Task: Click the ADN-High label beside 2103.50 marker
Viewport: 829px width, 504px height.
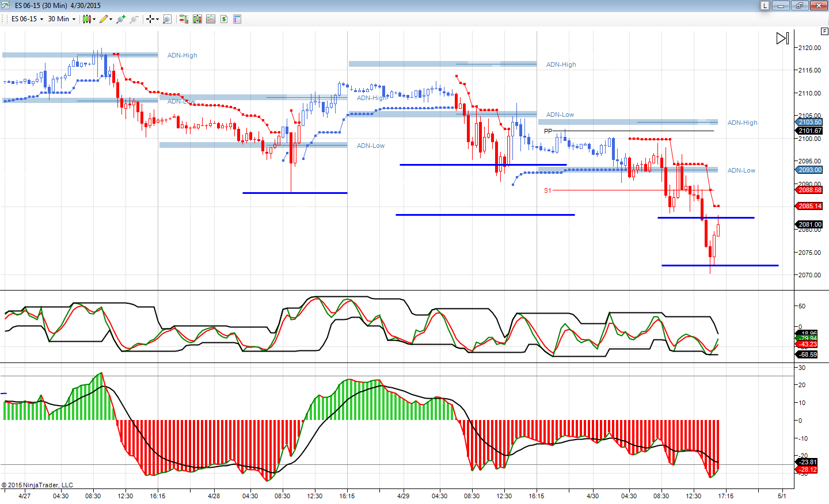Action: (x=742, y=123)
